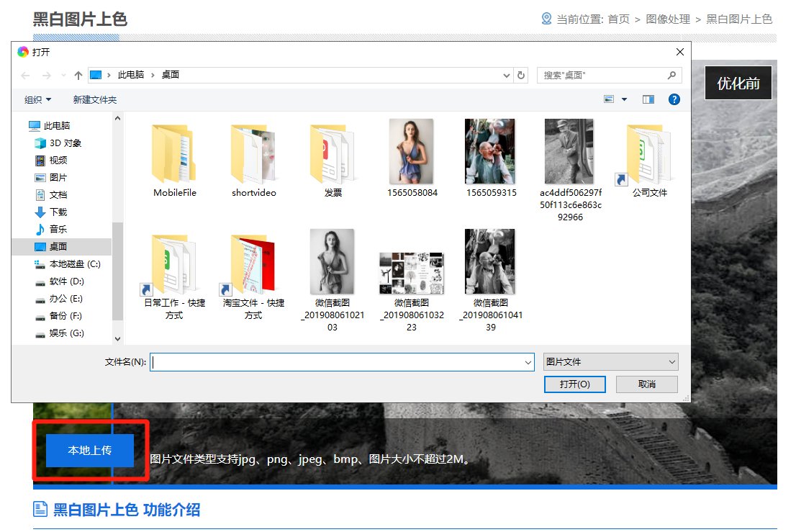Click the help question mark icon
796x532 pixels.
[674, 99]
